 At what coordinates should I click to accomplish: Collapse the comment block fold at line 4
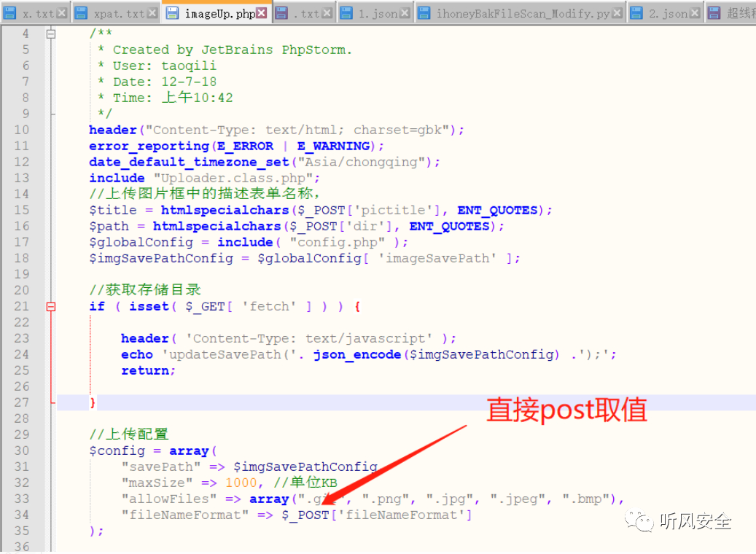point(50,34)
